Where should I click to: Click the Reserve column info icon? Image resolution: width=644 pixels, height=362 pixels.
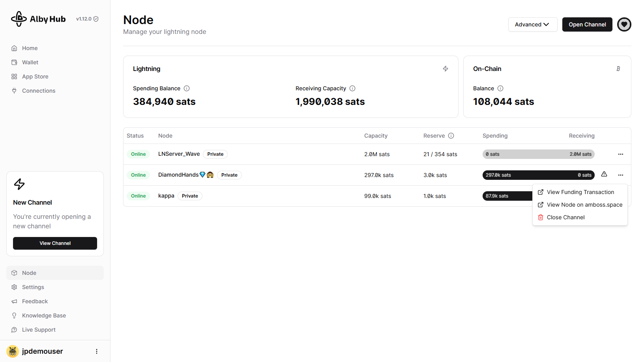point(451,136)
